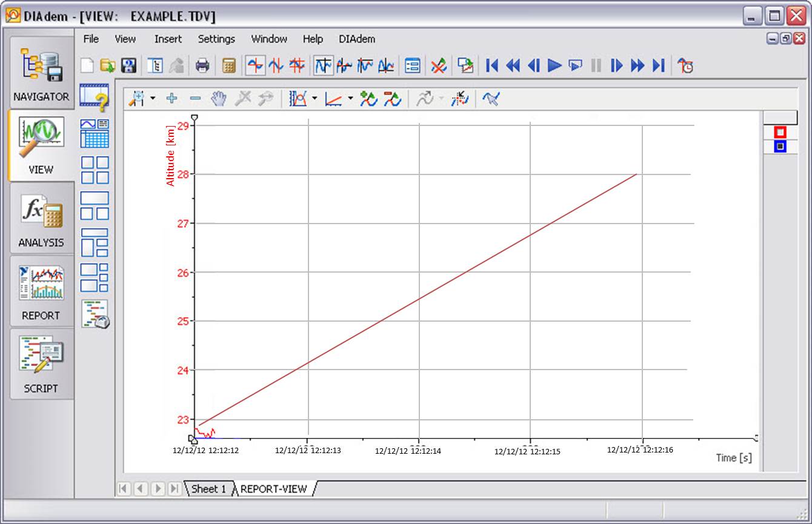Expand the zoom tool dropdown arrow
The width and height of the screenshot is (812, 524).
tap(153, 99)
